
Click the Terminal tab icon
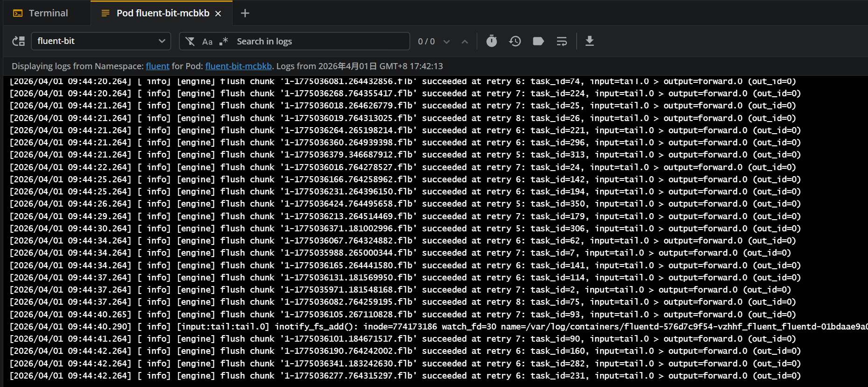click(18, 13)
